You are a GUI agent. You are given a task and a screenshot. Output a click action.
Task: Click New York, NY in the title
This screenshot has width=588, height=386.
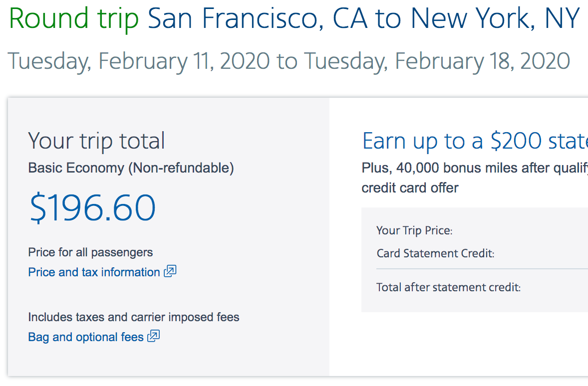point(494,18)
